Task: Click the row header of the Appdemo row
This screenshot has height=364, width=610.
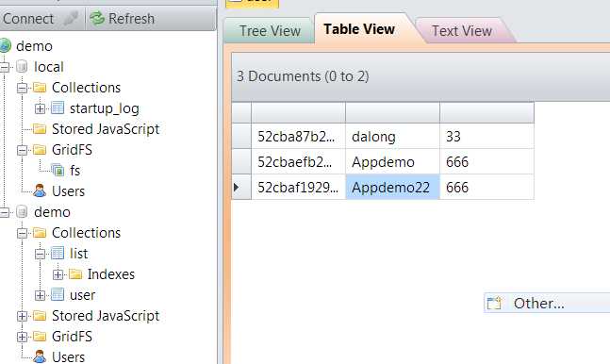Action: click(241, 161)
